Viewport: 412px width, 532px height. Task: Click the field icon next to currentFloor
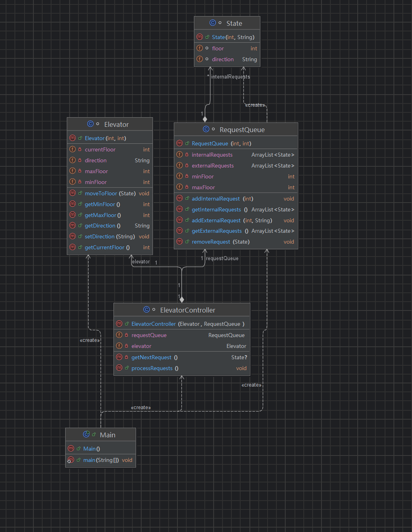coord(72,149)
